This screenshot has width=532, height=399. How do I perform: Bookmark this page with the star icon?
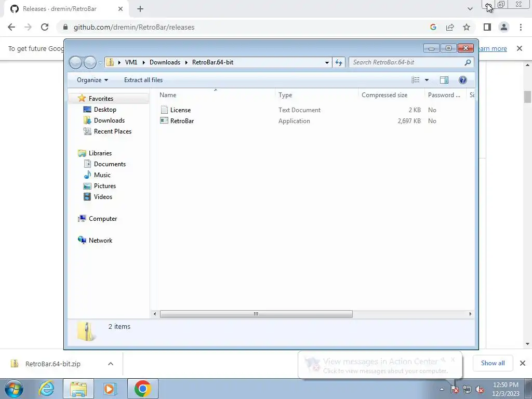click(x=467, y=27)
